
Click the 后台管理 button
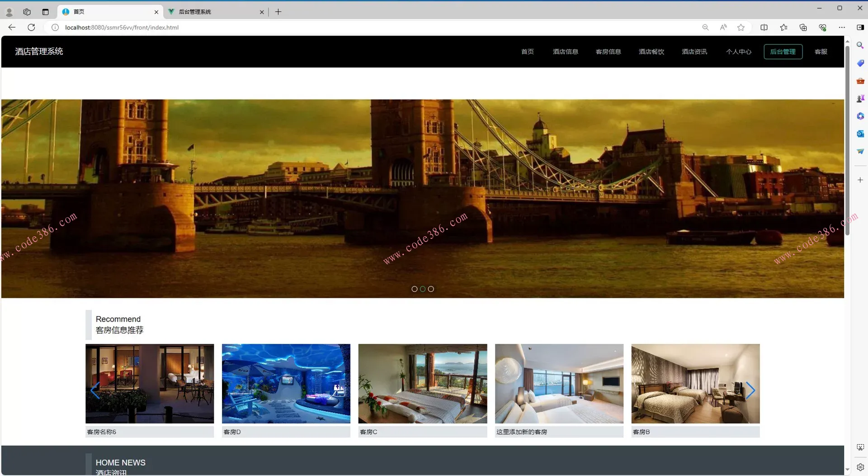783,52
